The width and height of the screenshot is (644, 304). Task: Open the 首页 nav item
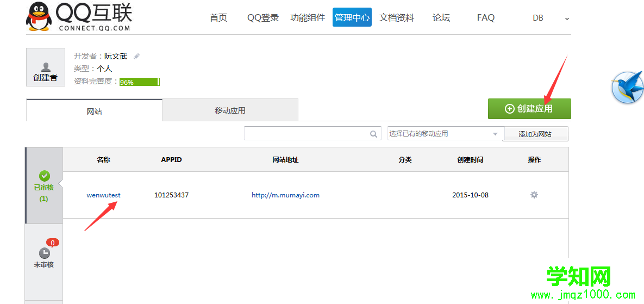218,17
